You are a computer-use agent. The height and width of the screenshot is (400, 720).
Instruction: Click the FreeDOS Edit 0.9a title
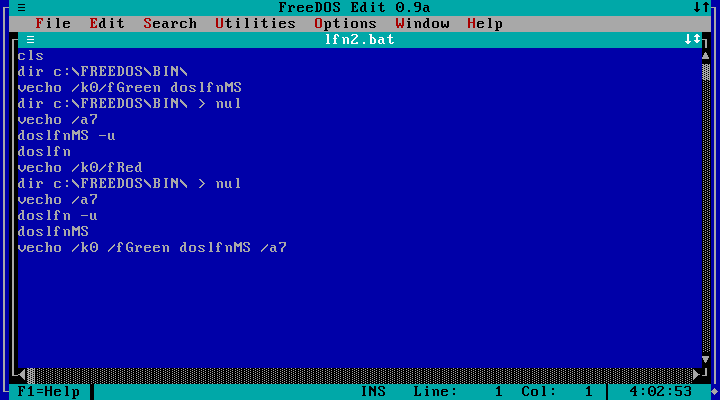(x=354, y=7)
